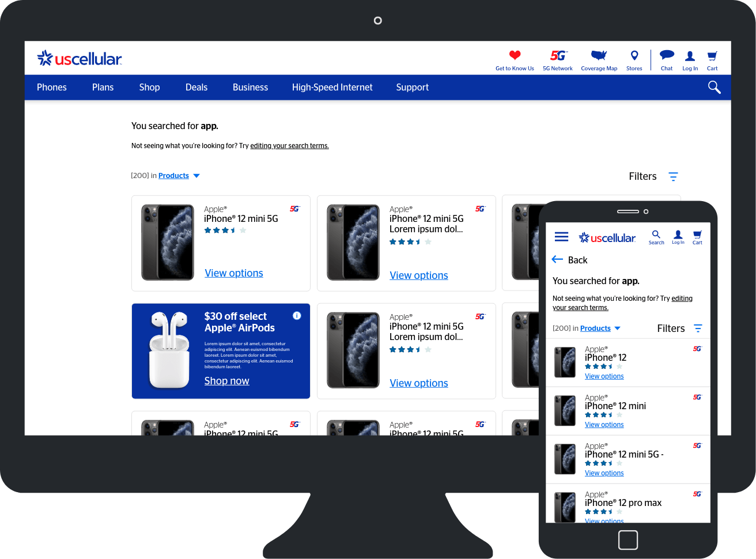Open the desktop Cart icon
756x559 pixels.
tap(712, 56)
